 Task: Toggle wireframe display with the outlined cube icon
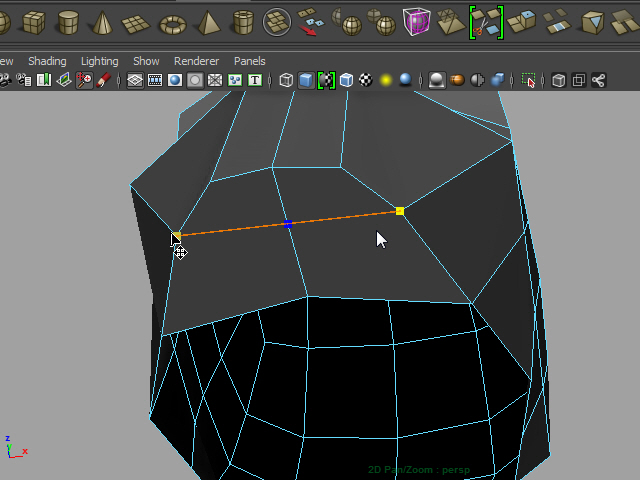pos(286,80)
